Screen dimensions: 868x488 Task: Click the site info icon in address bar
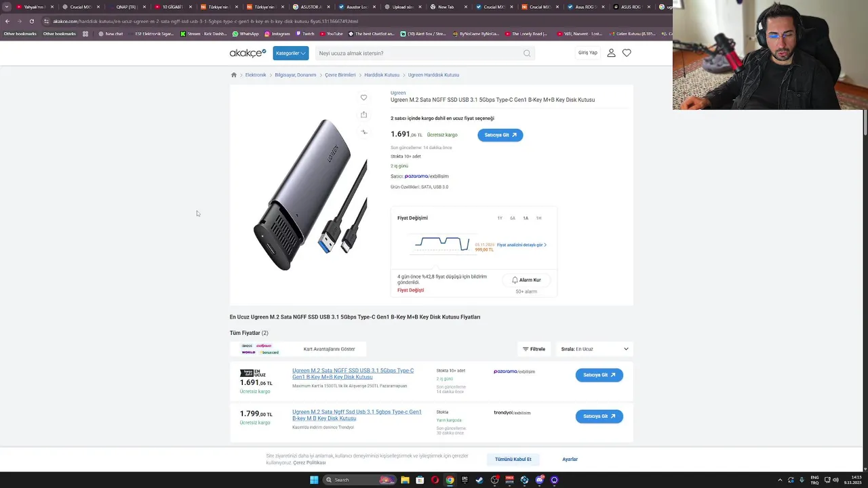point(46,21)
